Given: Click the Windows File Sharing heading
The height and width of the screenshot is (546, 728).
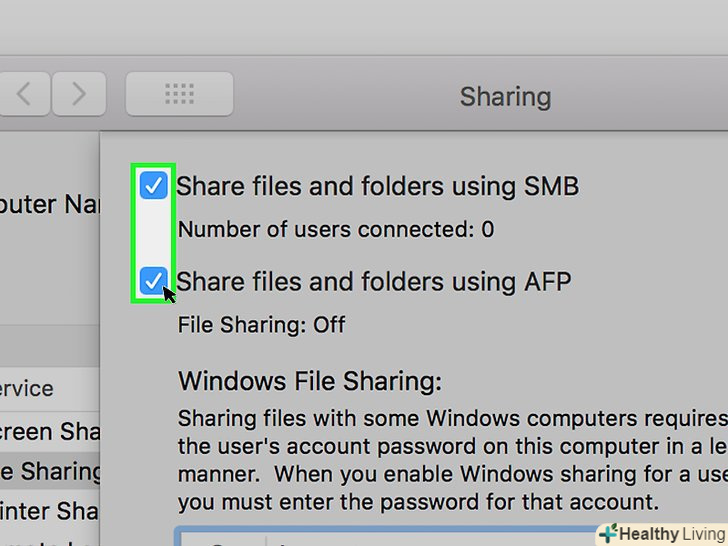Looking at the screenshot, I should tap(309, 381).
